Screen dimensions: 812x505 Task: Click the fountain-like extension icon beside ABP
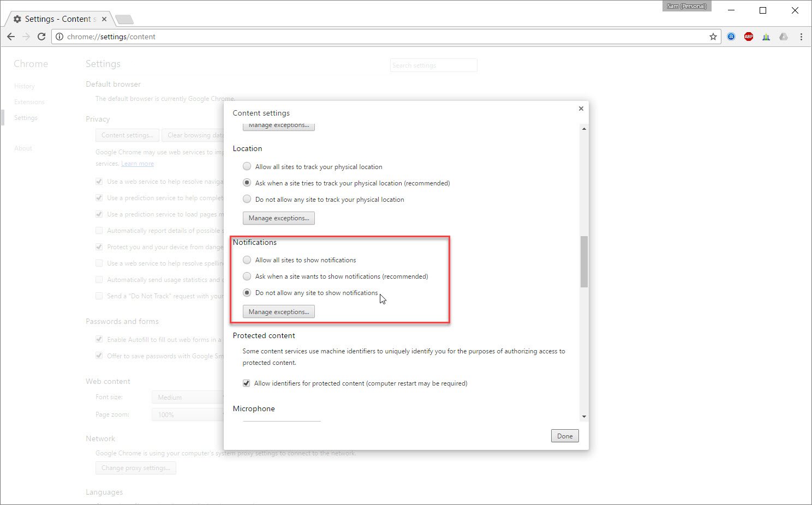tap(766, 37)
